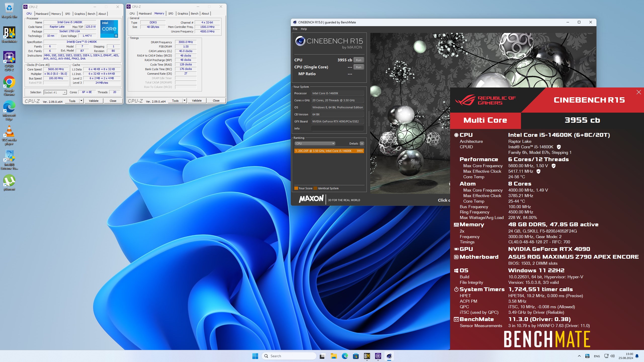The height and width of the screenshot is (362, 644).
Task: Switch to CPU-Z in the taskbar
Action: click(x=378, y=356)
